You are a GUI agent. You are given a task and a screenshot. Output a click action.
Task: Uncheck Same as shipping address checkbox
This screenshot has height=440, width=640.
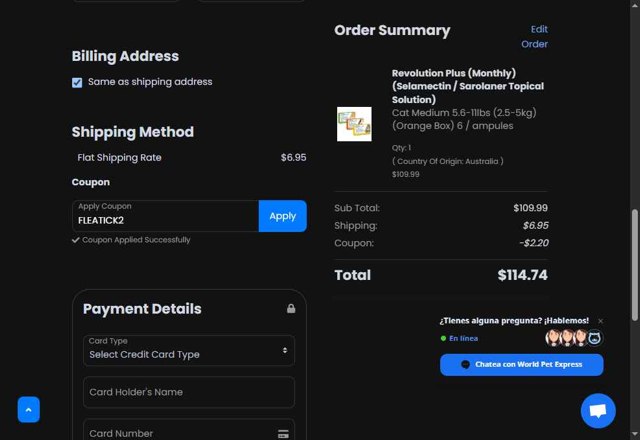77,82
